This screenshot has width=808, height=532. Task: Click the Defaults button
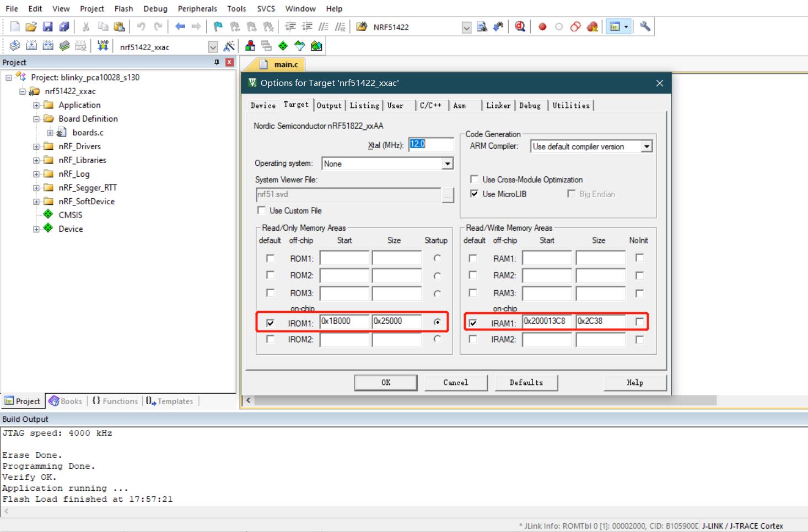point(526,382)
